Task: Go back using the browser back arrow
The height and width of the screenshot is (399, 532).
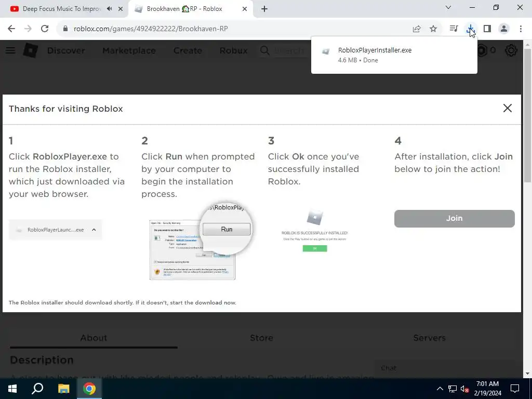Action: pos(11,29)
